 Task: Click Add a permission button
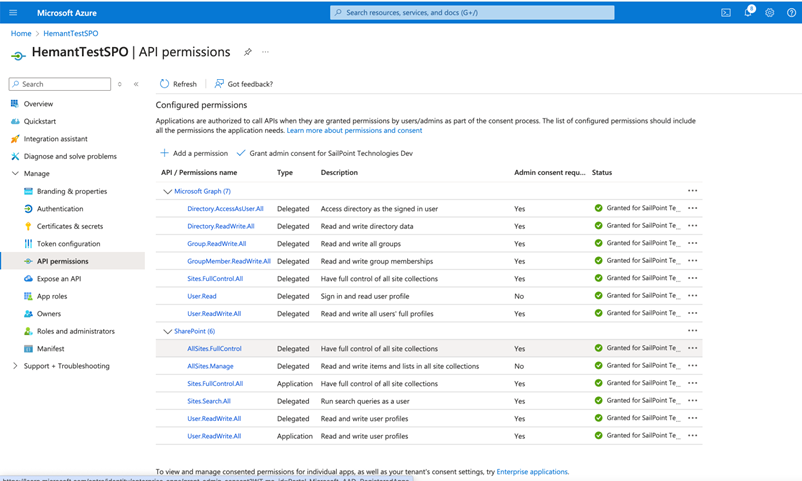195,153
